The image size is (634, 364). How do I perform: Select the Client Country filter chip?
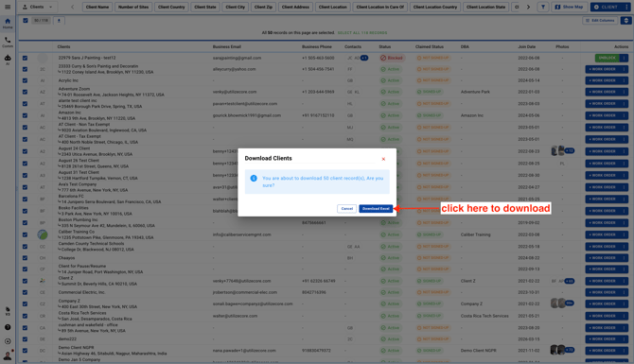[x=171, y=7]
